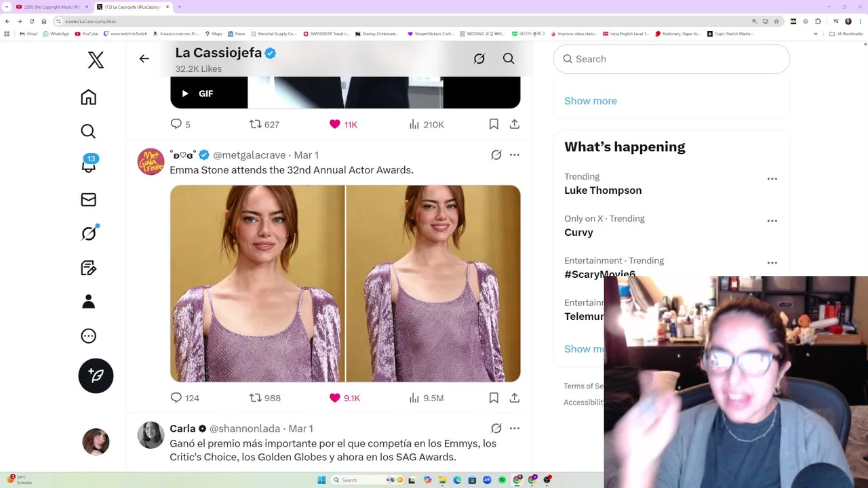This screenshot has width=868, height=488.
Task: Play the GIF in the top post
Action: (x=185, y=94)
